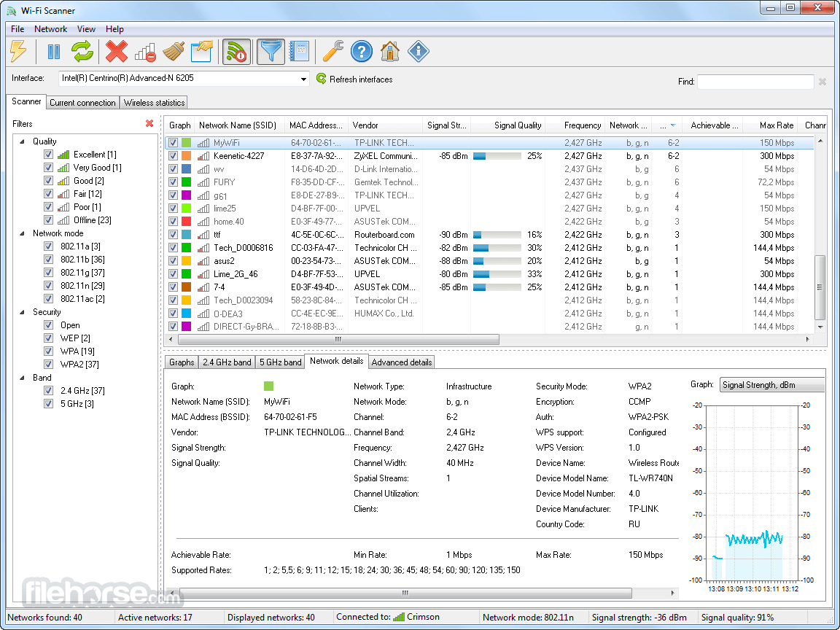
Task: Uncheck the Fair [12] quality filter
Action: coord(48,194)
